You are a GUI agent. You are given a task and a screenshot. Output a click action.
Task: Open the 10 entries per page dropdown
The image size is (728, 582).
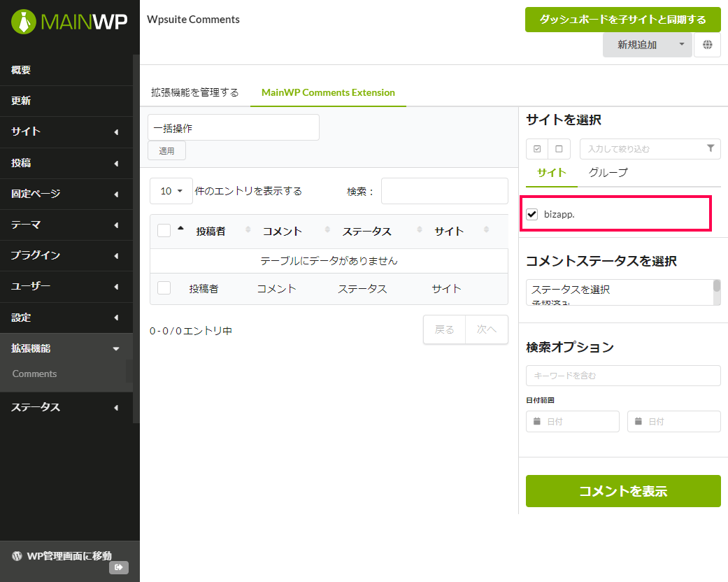(171, 191)
